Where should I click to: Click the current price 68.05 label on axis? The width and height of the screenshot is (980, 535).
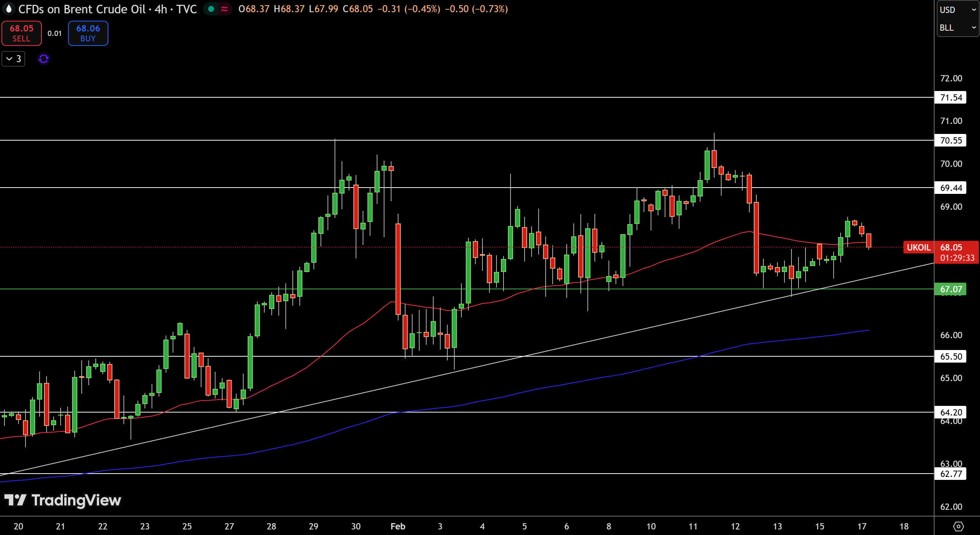(952, 248)
